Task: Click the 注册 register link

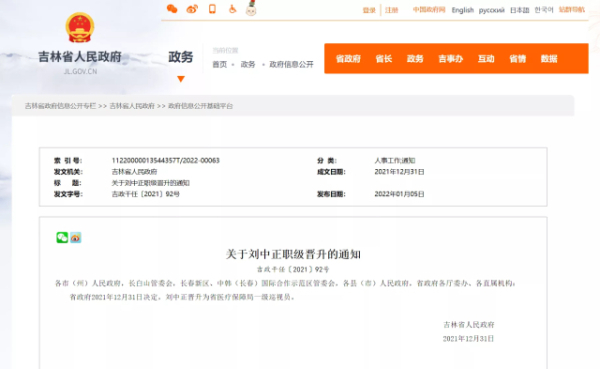Action: click(391, 10)
